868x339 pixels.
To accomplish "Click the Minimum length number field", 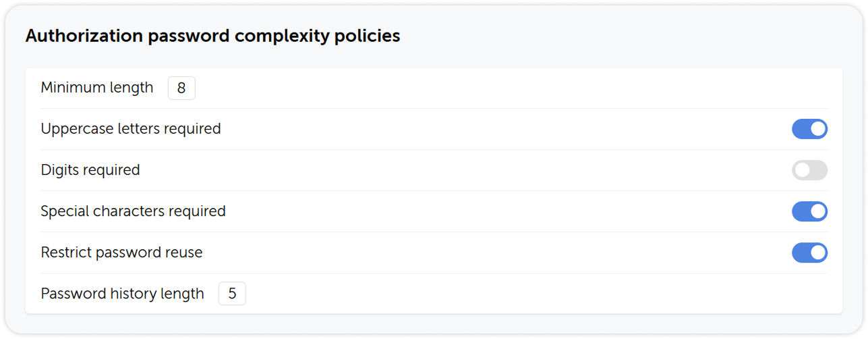I will (x=181, y=88).
